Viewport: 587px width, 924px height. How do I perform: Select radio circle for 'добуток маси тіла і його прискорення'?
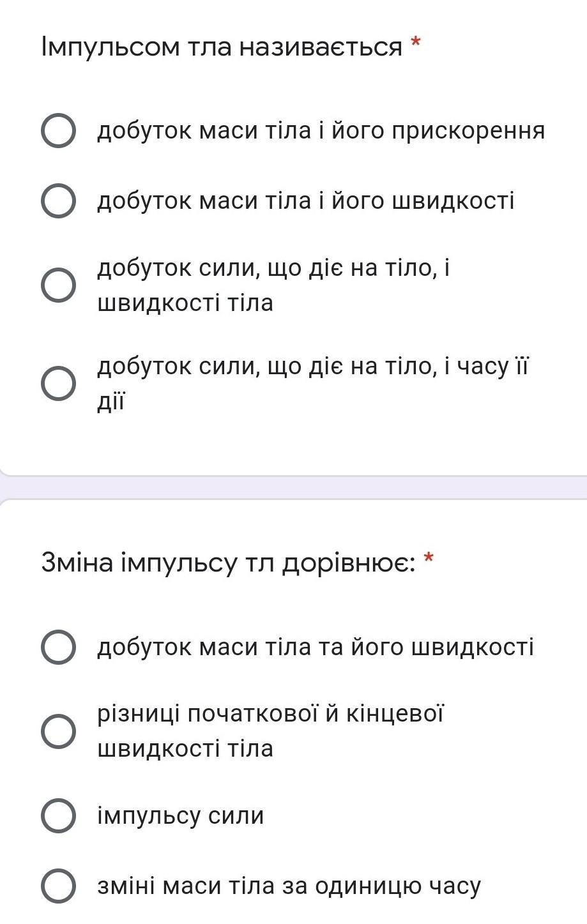pos(58,131)
